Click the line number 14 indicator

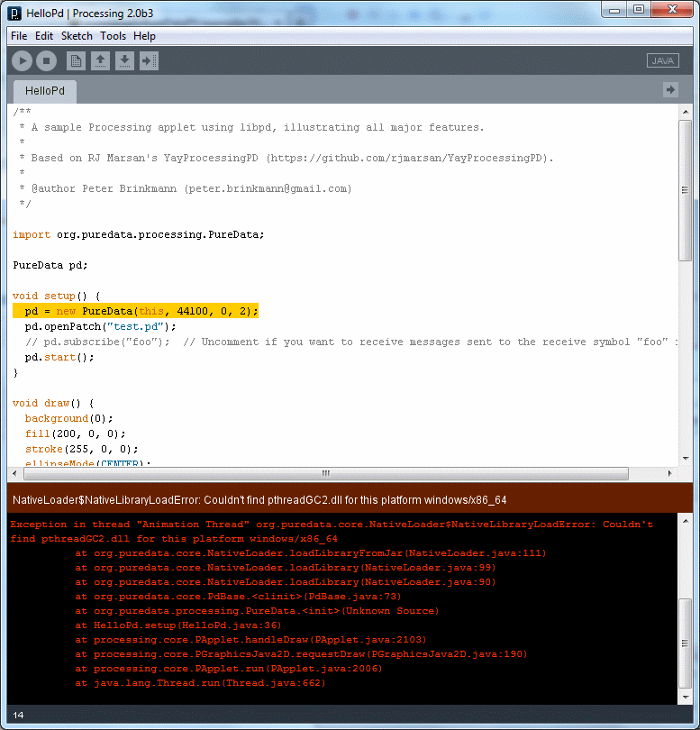tap(18, 715)
